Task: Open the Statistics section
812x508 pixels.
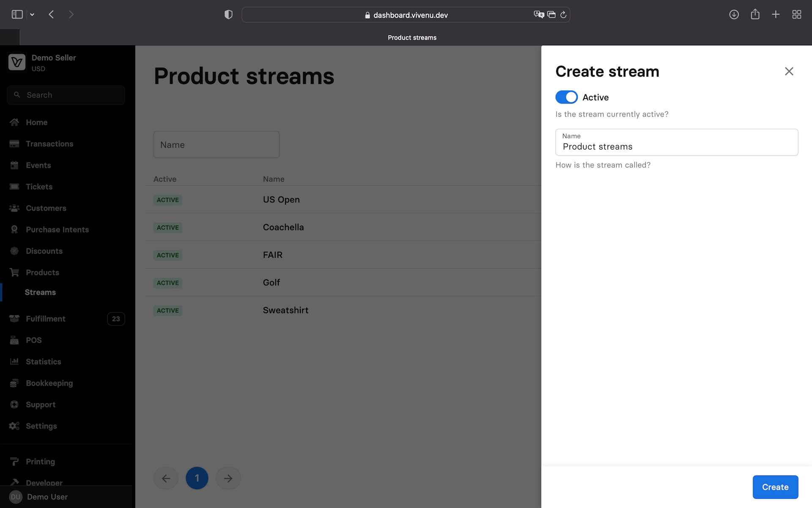Action: click(43, 362)
